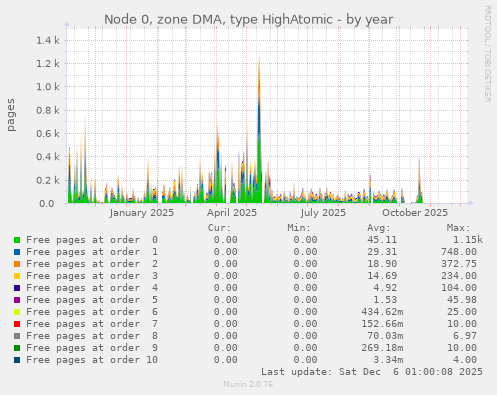
Task: Click the 18.90 average value
Action: coord(382,264)
